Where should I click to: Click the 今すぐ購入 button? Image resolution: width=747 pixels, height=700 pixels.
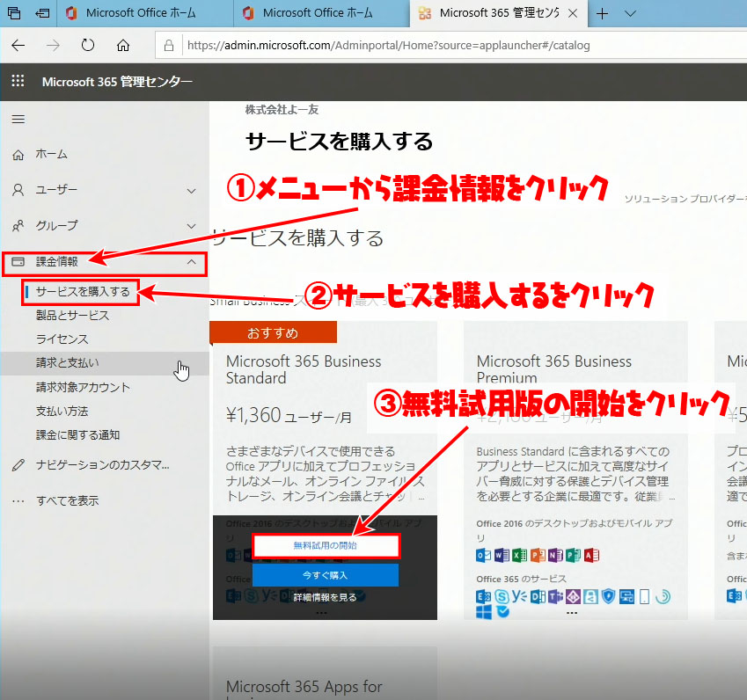326,575
